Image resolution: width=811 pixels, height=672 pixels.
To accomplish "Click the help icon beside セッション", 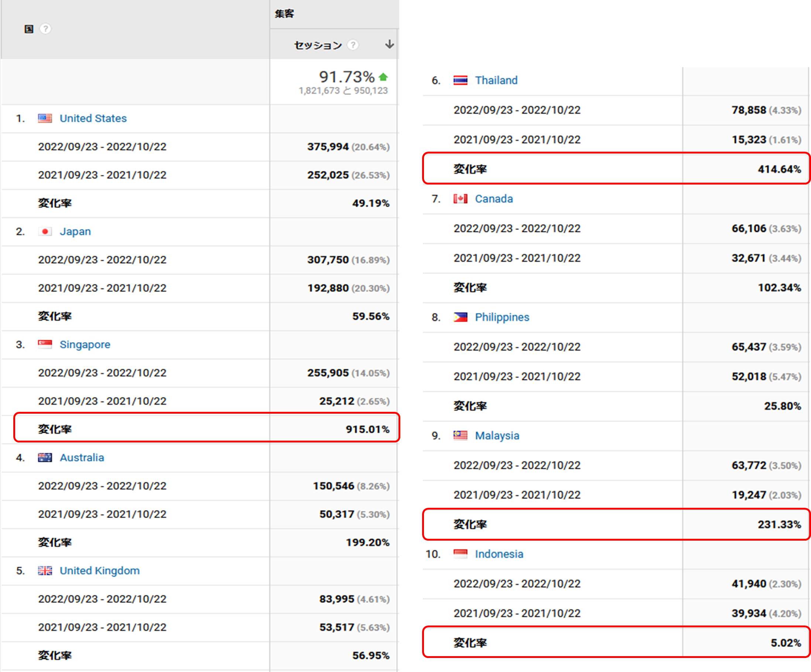I will click(x=353, y=45).
